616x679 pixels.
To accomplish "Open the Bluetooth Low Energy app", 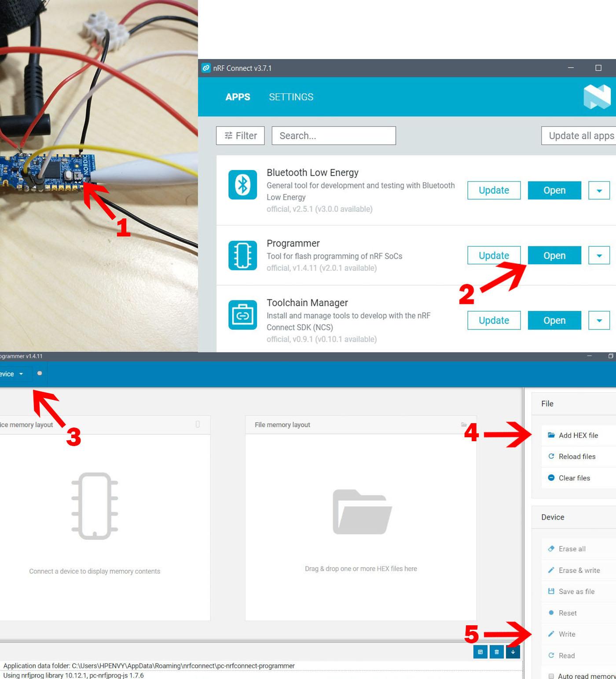I will coord(554,190).
